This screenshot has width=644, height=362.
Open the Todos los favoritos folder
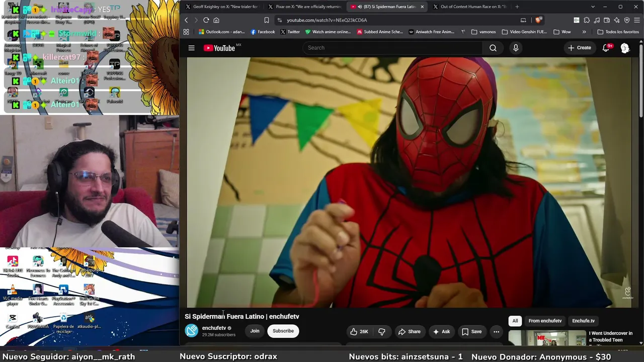618,32
